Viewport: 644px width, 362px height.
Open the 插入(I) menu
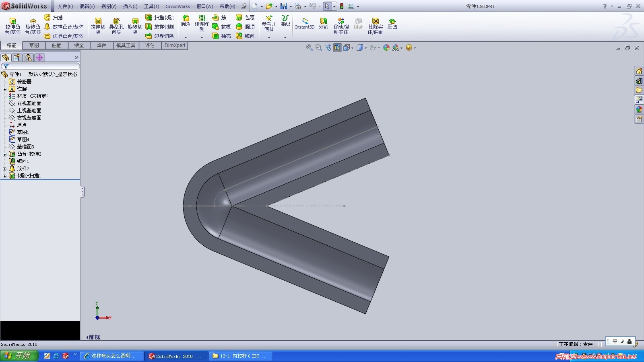pyautogui.click(x=130, y=6)
